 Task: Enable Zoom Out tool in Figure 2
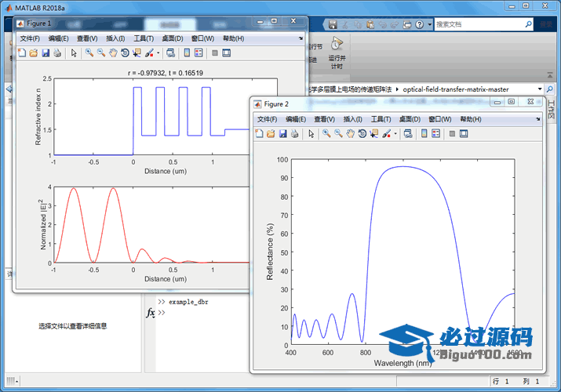tap(338, 133)
